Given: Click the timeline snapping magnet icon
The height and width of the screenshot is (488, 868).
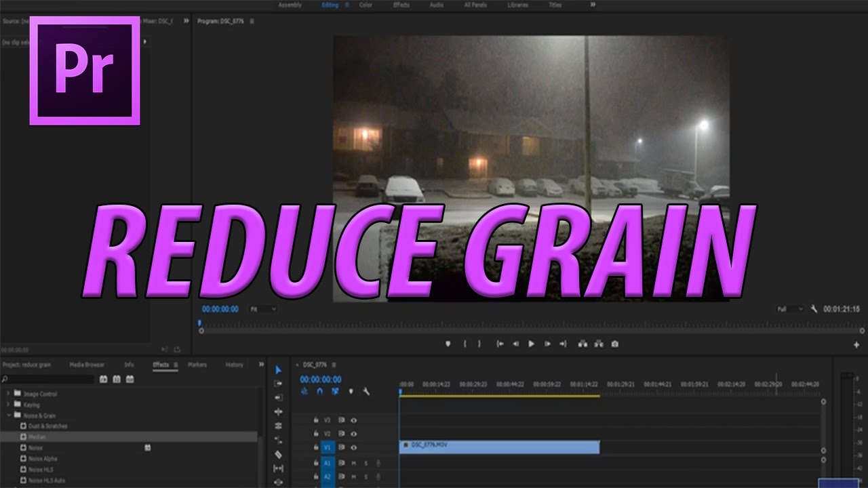Looking at the screenshot, I should (x=319, y=391).
